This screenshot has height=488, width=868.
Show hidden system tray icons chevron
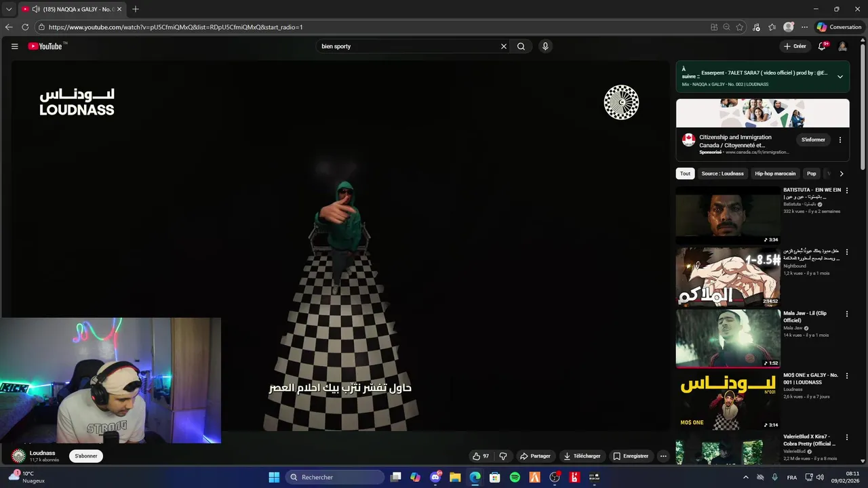coord(746,477)
